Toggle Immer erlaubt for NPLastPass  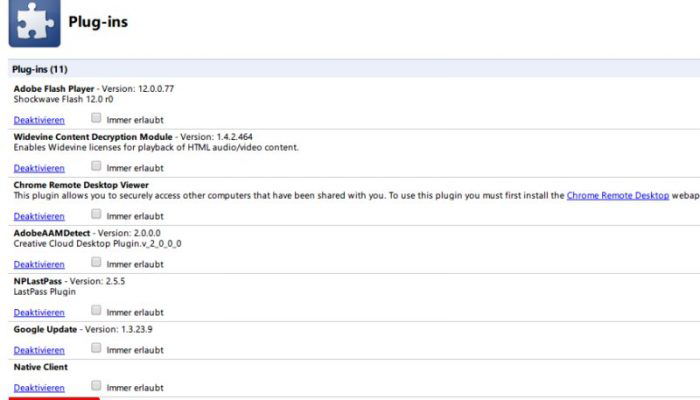point(96,310)
